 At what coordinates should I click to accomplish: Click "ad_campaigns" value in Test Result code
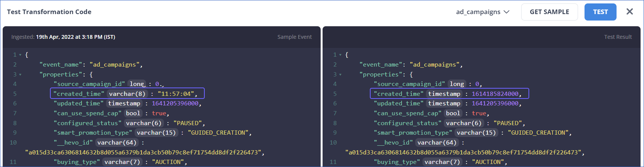(x=434, y=65)
